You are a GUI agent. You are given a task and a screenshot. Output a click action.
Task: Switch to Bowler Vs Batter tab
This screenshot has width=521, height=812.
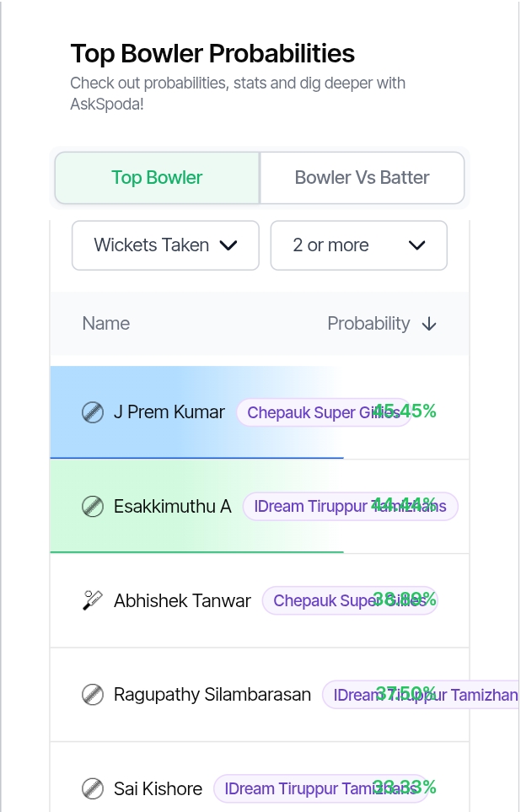(x=362, y=178)
